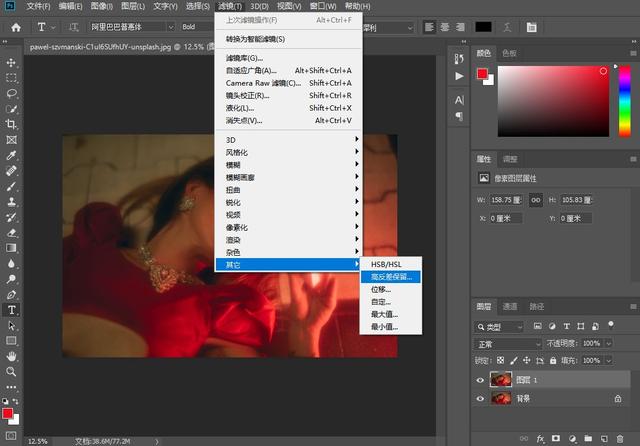640x446 pixels.
Task: Open the History panel icon
Action: [x=459, y=59]
